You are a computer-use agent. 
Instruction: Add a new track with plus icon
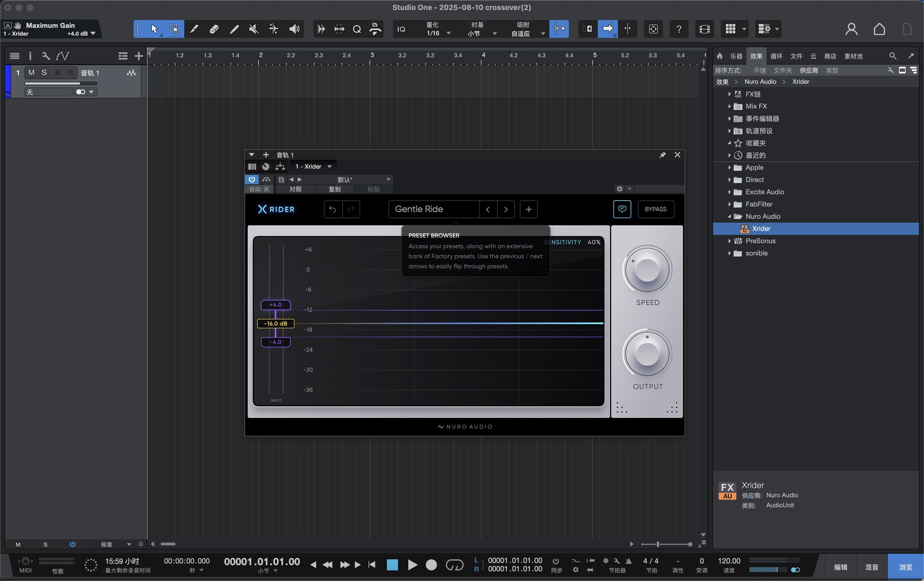(139, 56)
